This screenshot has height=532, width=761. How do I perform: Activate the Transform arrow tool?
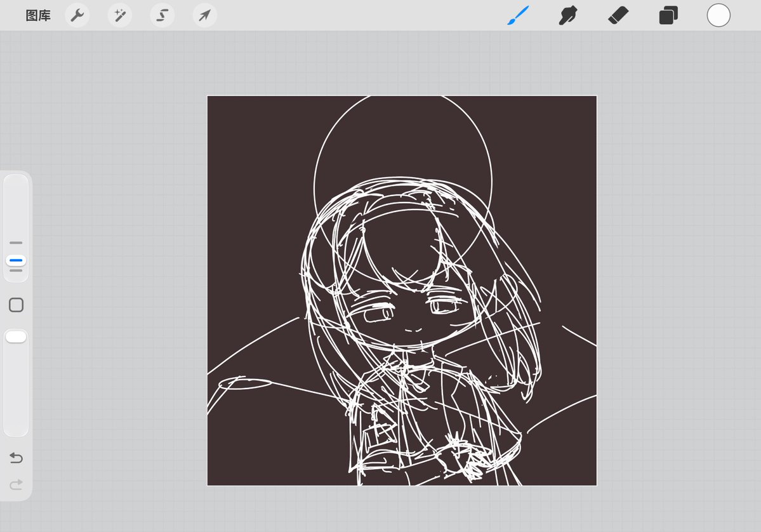(204, 15)
